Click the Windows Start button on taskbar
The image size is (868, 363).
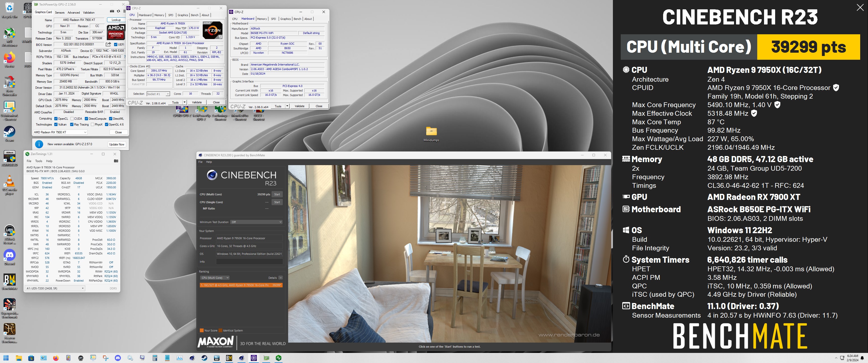pyautogui.click(x=6, y=358)
